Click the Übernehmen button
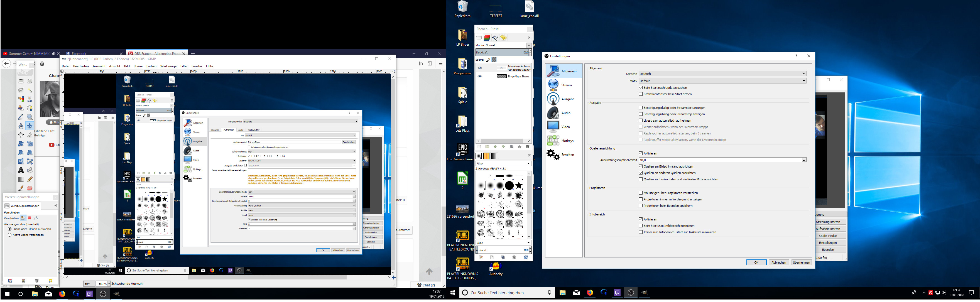Image resolution: width=980 pixels, height=302 pixels. tap(801, 262)
